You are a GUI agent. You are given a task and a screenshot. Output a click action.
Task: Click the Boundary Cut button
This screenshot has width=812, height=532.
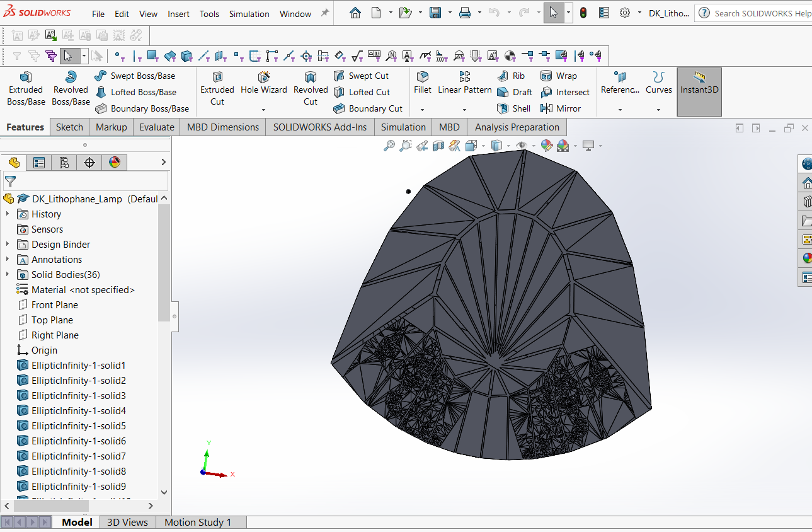368,108
